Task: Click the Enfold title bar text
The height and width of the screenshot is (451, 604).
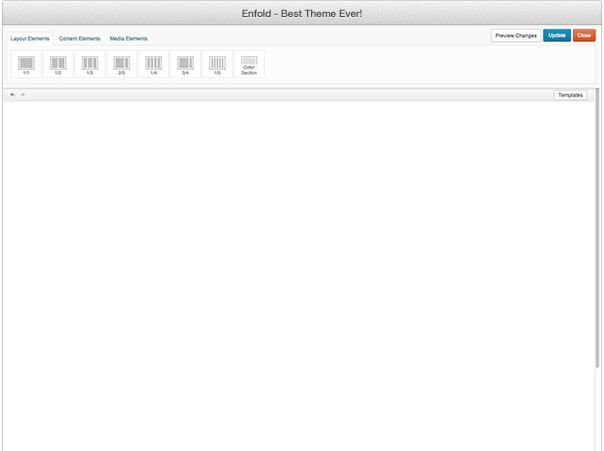Action: (x=302, y=13)
